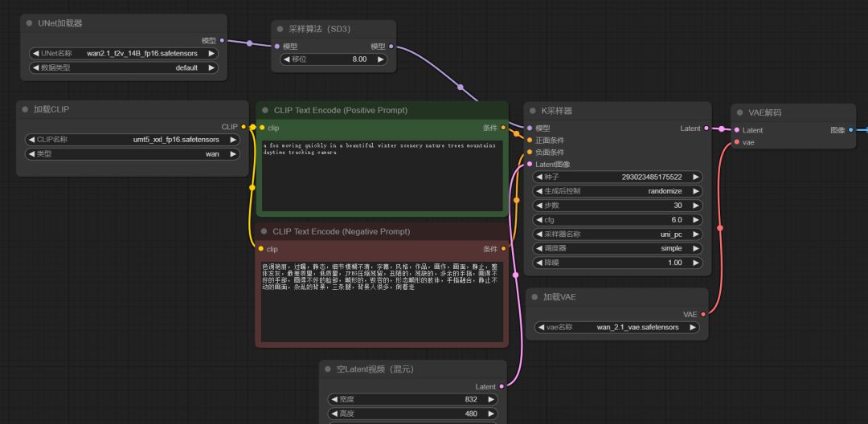Open the 调度器 simple selector
The height and width of the screenshot is (424, 868).
tap(616, 249)
